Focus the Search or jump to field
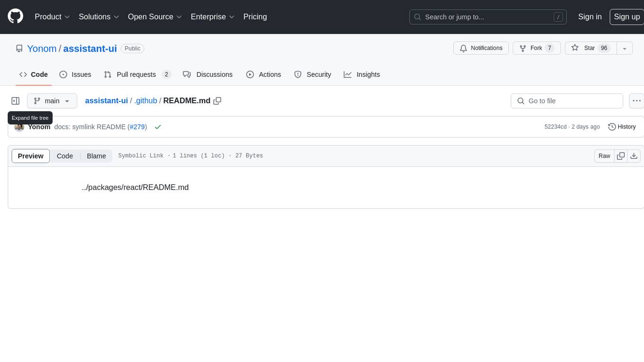The width and height of the screenshot is (644, 362). pos(488,17)
